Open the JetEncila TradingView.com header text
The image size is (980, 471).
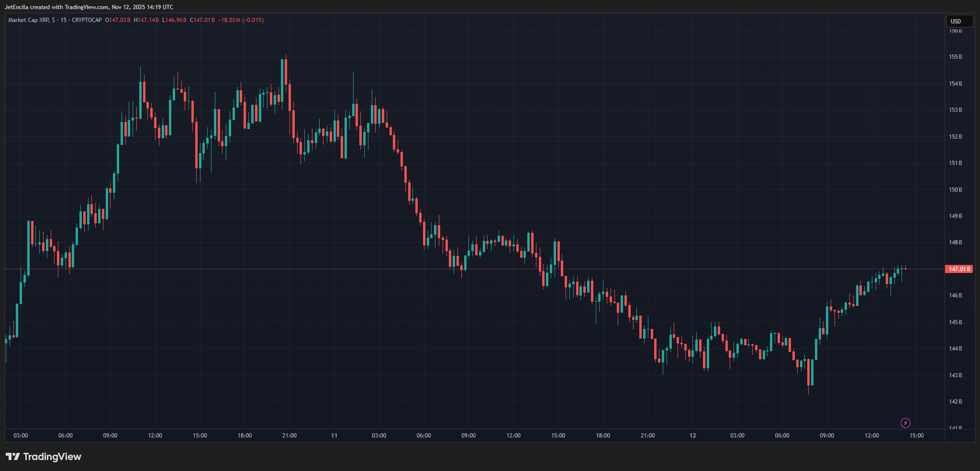89,7
